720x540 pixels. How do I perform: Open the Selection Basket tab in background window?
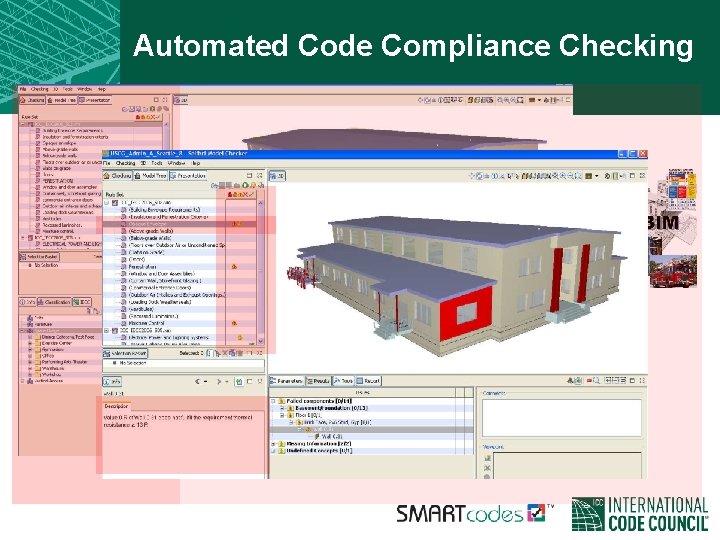(x=39, y=257)
